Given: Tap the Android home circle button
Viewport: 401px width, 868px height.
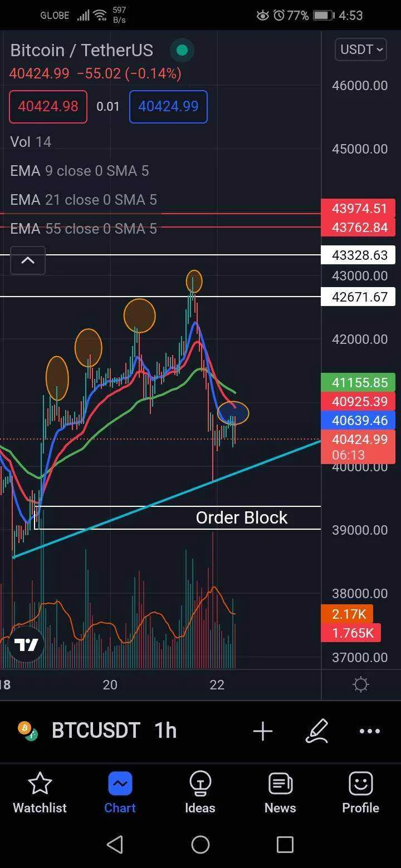Looking at the screenshot, I should (x=200, y=845).
